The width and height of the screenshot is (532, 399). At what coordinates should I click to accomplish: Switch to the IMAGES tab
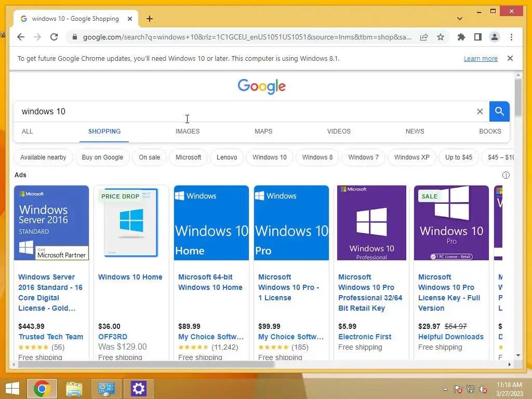(187, 131)
